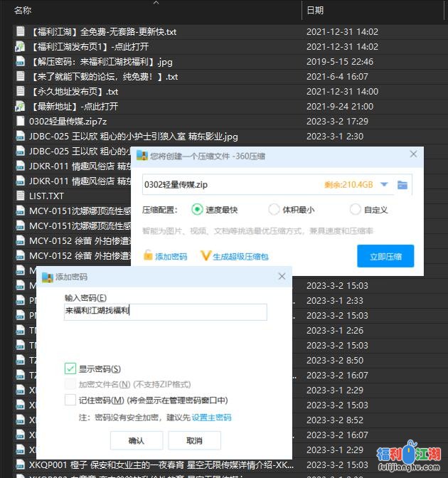Enable the 记住密码 checkbox
This screenshot has height=478, width=448.
(x=70, y=400)
